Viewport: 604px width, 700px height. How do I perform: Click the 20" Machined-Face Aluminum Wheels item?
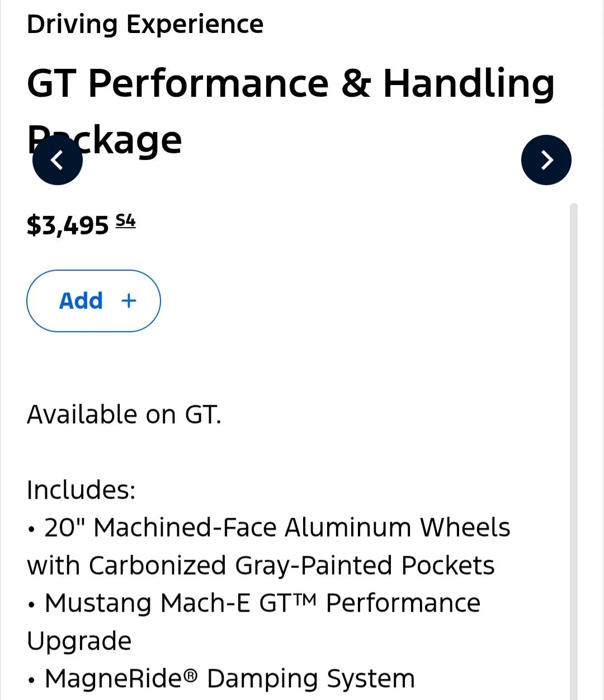pyautogui.click(x=277, y=528)
